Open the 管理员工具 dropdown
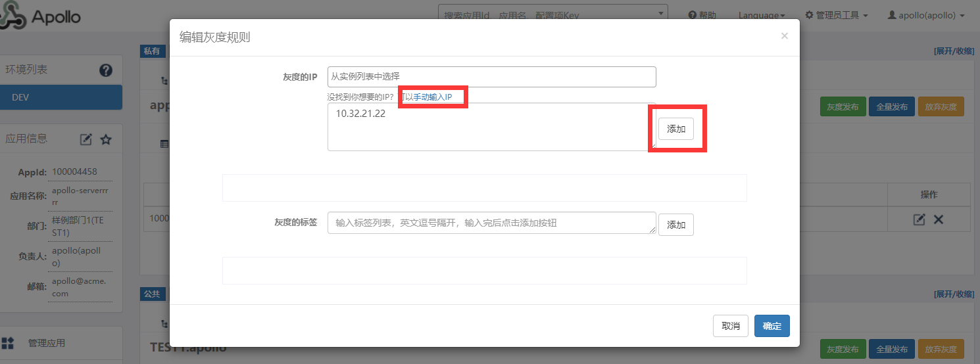 [837, 15]
